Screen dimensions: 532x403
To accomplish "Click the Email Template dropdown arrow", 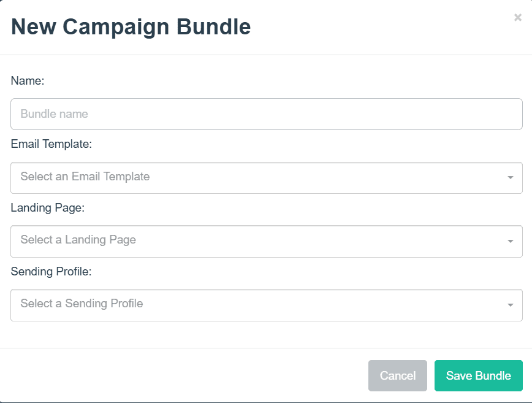I will click(510, 178).
